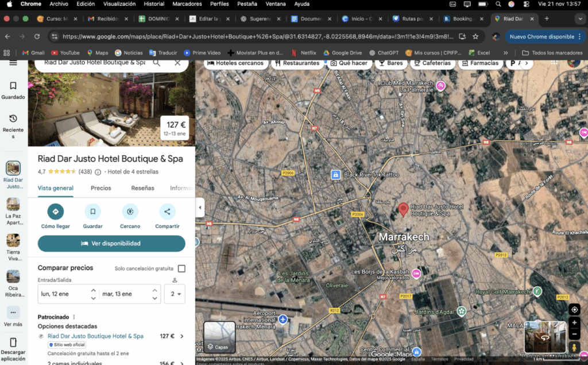Click the Ver disponibilidad button
Image resolution: width=588 pixels, height=365 pixels.
click(111, 243)
